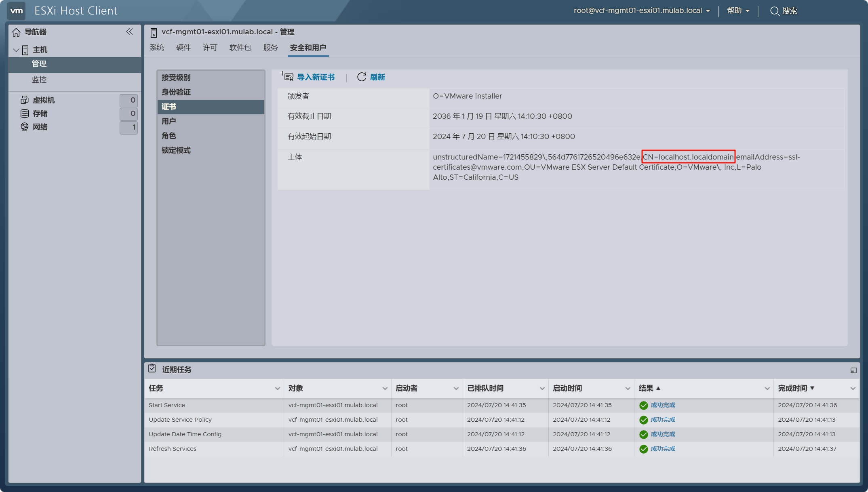Viewport: 868px width, 492px height.
Task: Minimize the recent tasks panel icon
Action: pos(853,370)
